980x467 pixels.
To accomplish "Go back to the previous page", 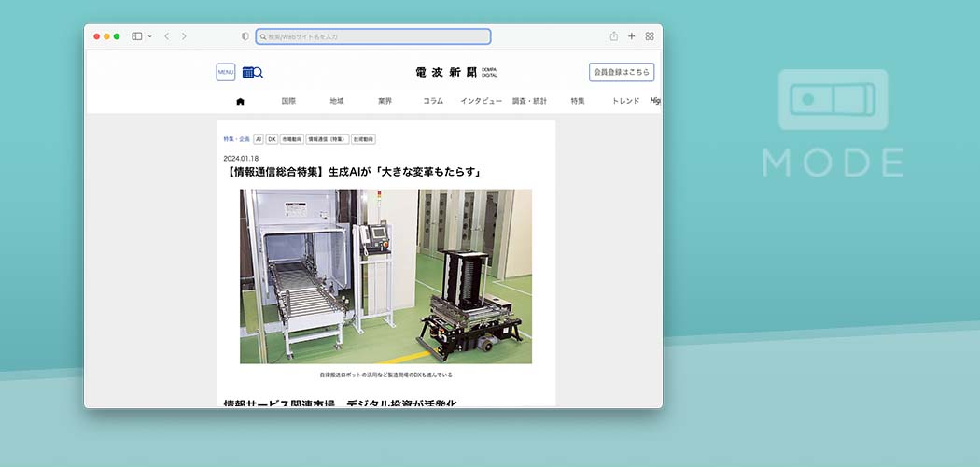I will click(x=166, y=36).
